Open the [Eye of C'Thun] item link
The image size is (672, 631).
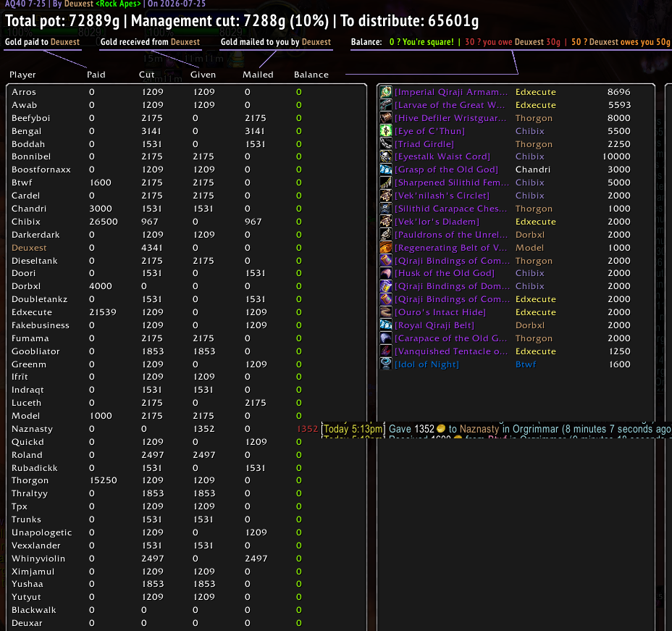429,131
